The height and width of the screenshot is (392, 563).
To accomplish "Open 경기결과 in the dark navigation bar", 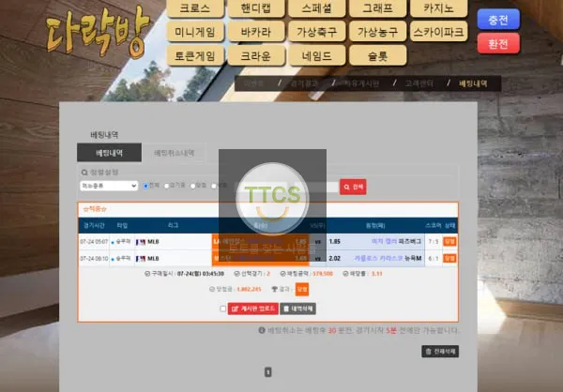I will point(304,83).
